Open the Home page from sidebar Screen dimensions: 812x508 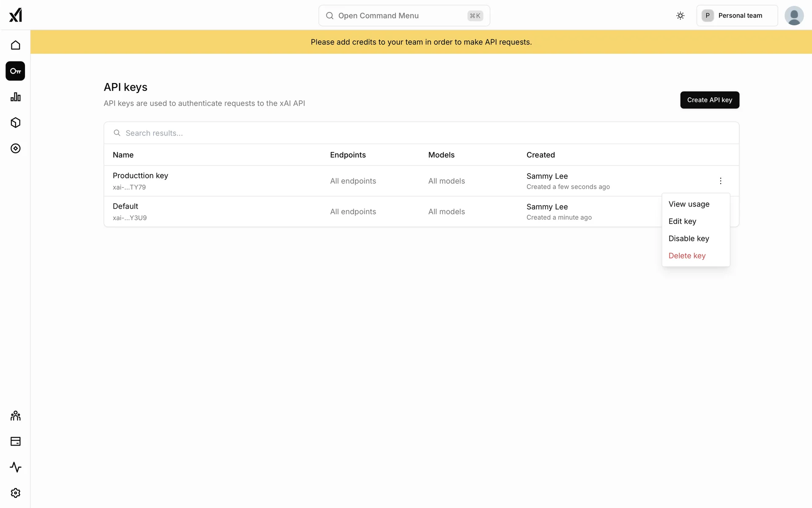pyautogui.click(x=16, y=45)
